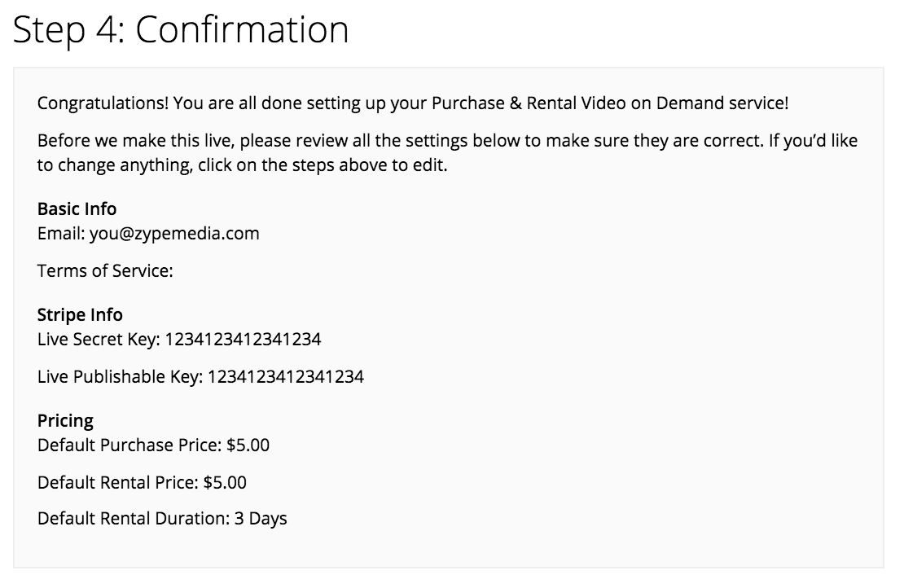The height and width of the screenshot is (588, 904).
Task: Click the Terms of Service label
Action: (x=105, y=271)
